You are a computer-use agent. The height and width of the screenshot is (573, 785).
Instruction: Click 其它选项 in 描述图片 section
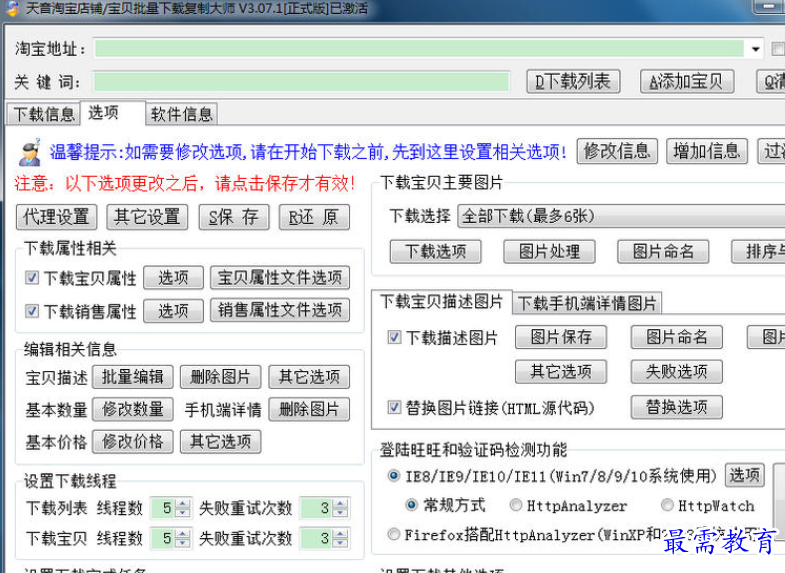(561, 372)
